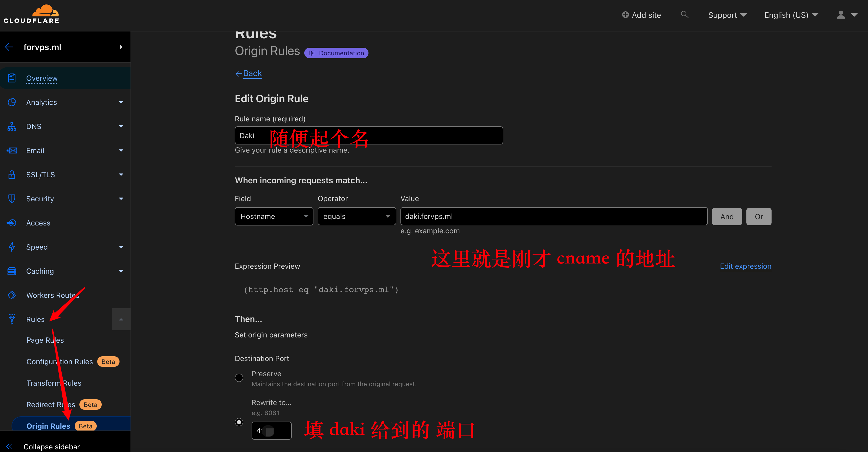Image resolution: width=868 pixels, height=452 pixels.
Task: Open the equals operator dropdown
Action: [357, 216]
